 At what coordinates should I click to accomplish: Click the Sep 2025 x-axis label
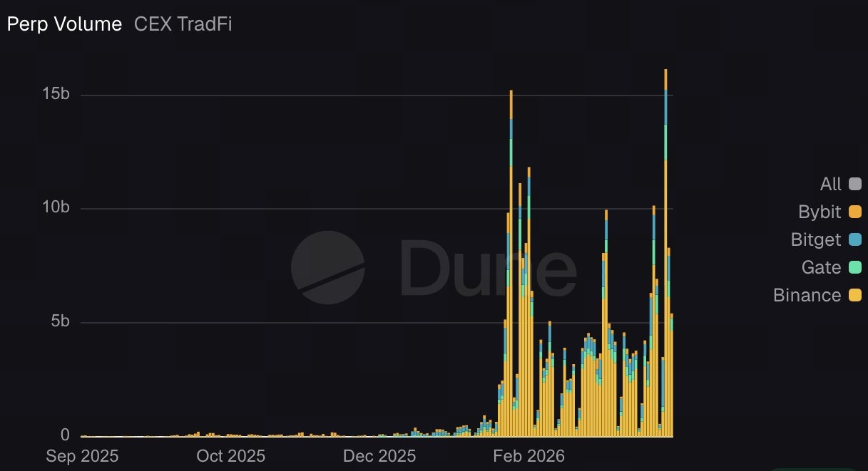pyautogui.click(x=82, y=456)
